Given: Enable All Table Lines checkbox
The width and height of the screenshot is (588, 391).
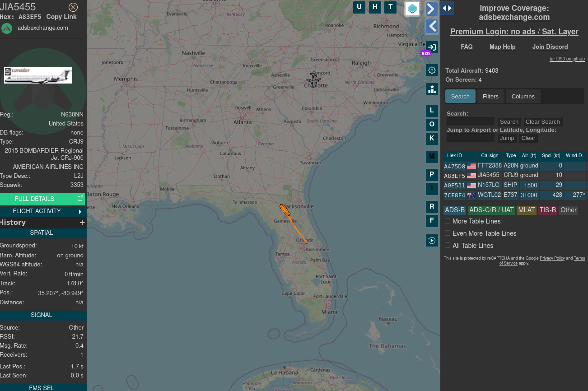Looking at the screenshot, I should click(x=448, y=245).
